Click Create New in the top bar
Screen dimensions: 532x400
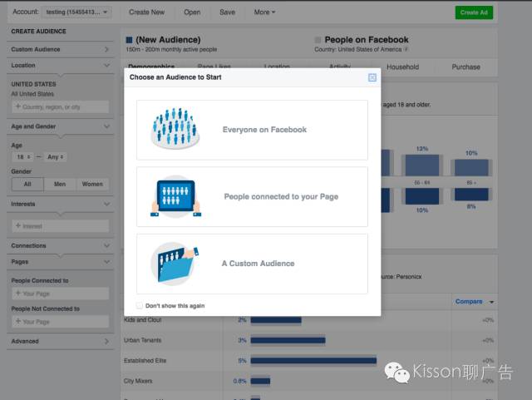pyautogui.click(x=146, y=12)
